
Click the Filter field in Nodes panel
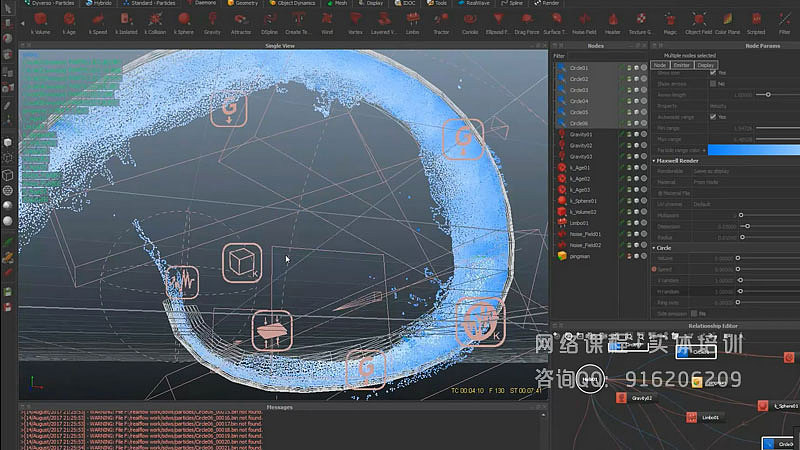pyautogui.click(x=607, y=56)
